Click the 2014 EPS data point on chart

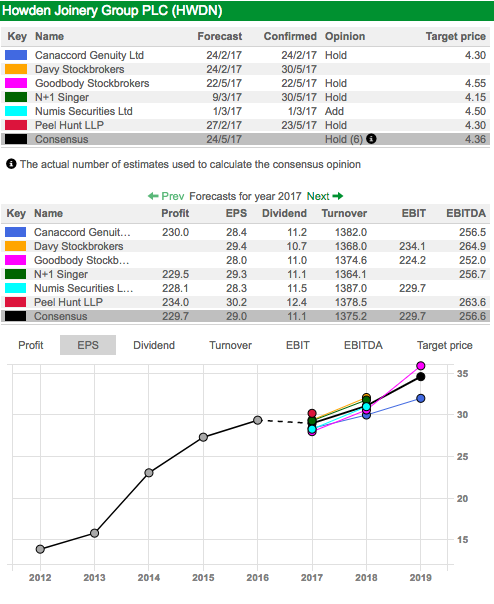(x=149, y=473)
